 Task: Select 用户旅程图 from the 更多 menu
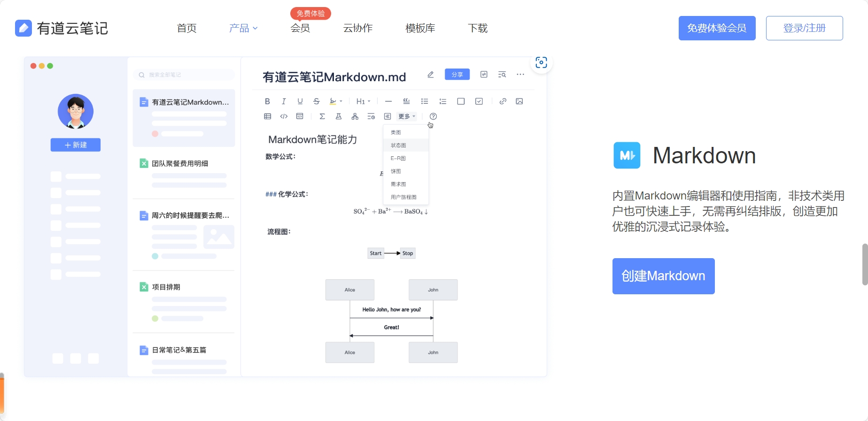pyautogui.click(x=406, y=197)
